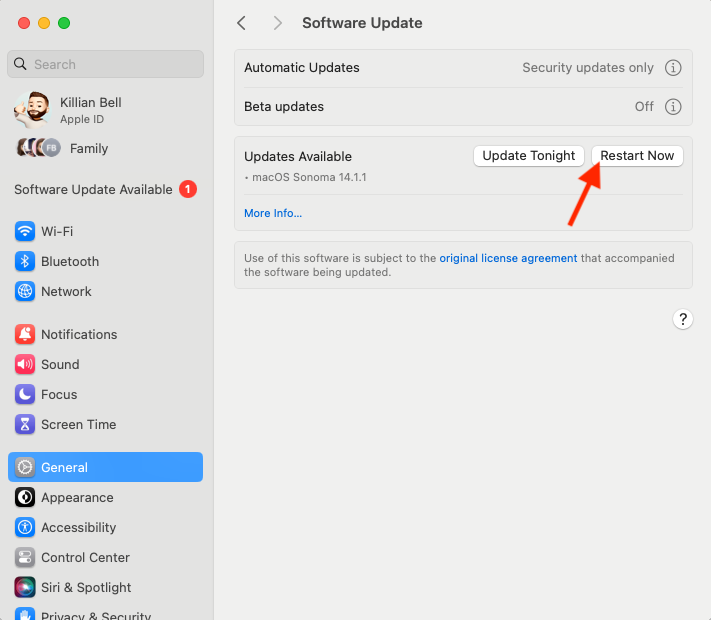Click the red update badge showing 1
711x620 pixels.
coord(188,189)
